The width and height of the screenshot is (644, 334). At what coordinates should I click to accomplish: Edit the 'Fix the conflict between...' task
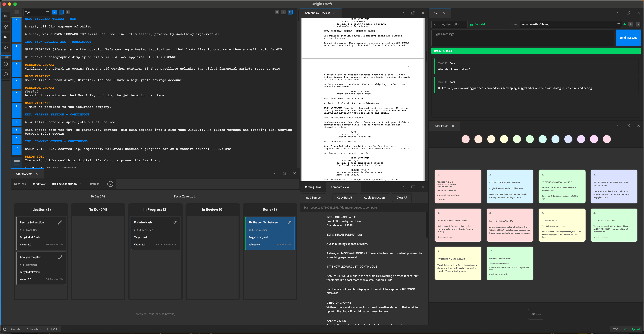[x=289, y=222]
